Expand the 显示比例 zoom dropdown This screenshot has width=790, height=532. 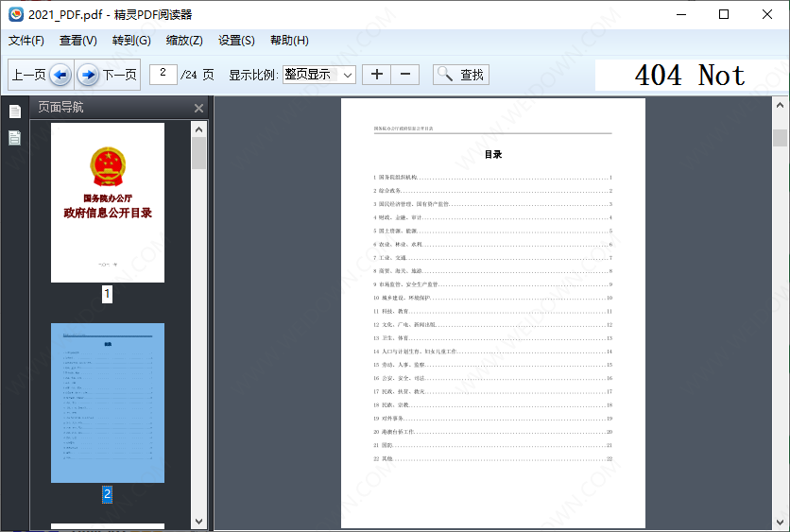pyautogui.click(x=348, y=75)
